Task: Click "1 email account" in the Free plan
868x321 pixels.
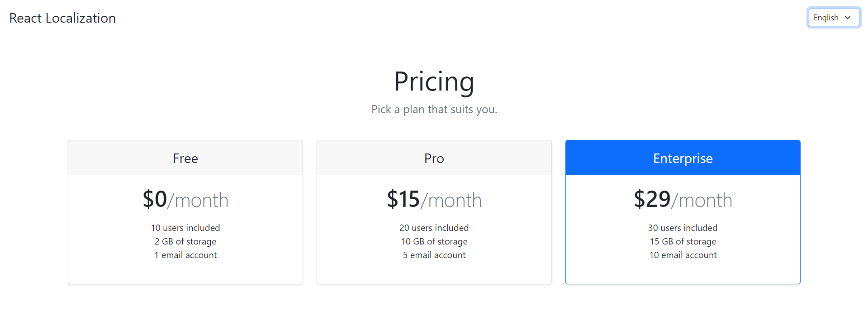Action: (x=185, y=255)
